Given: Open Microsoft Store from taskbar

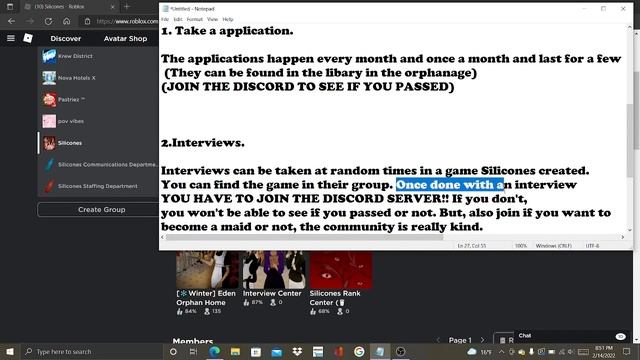Looking at the screenshot, I should [256, 351].
